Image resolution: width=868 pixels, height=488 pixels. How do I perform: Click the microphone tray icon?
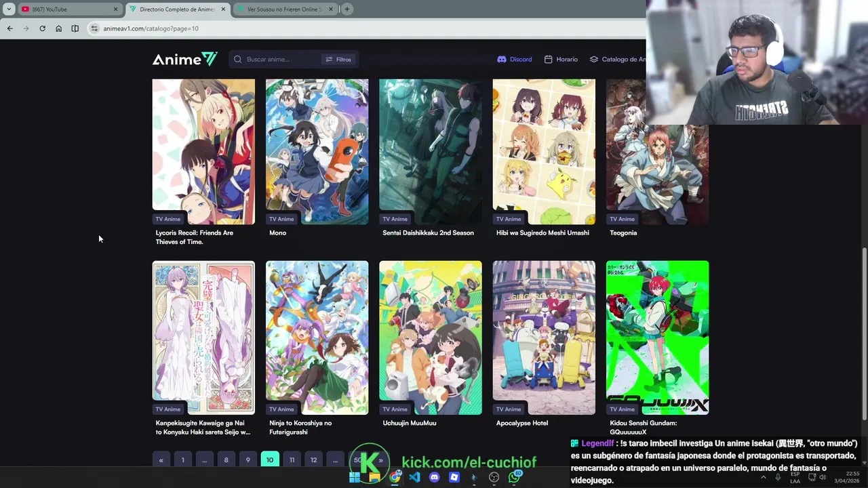click(778, 477)
